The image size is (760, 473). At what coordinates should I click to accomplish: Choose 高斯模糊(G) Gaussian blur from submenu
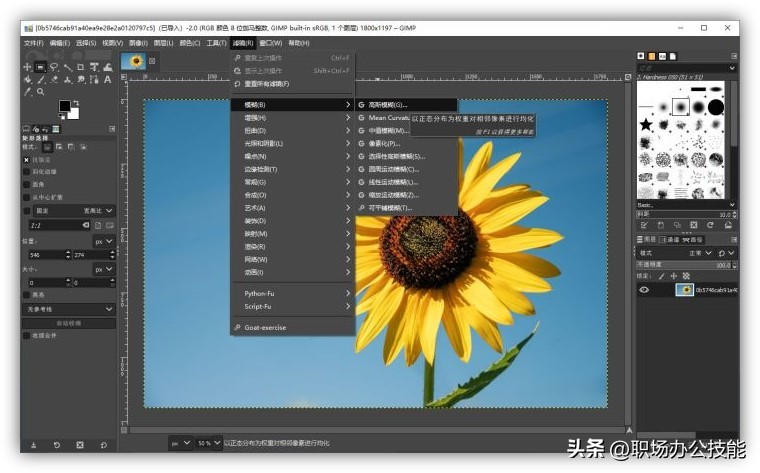point(390,104)
